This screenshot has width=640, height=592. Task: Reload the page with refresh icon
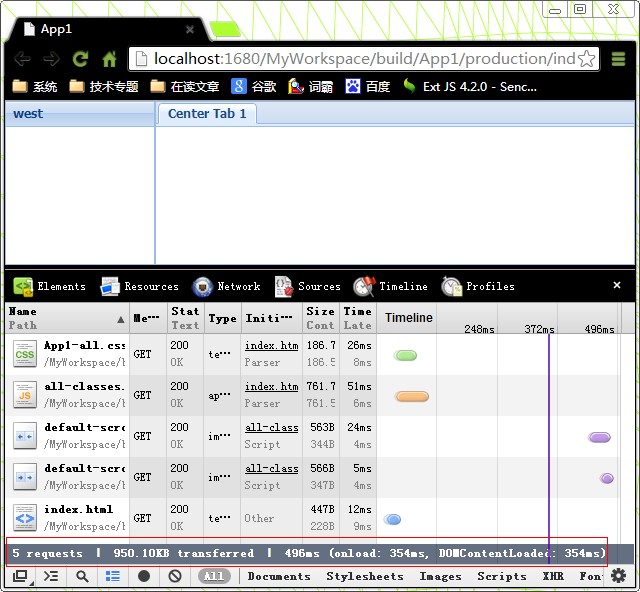80,59
